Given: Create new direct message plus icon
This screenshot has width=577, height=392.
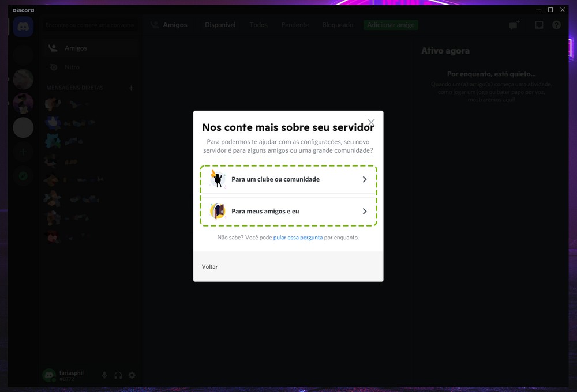Looking at the screenshot, I should 131,88.
